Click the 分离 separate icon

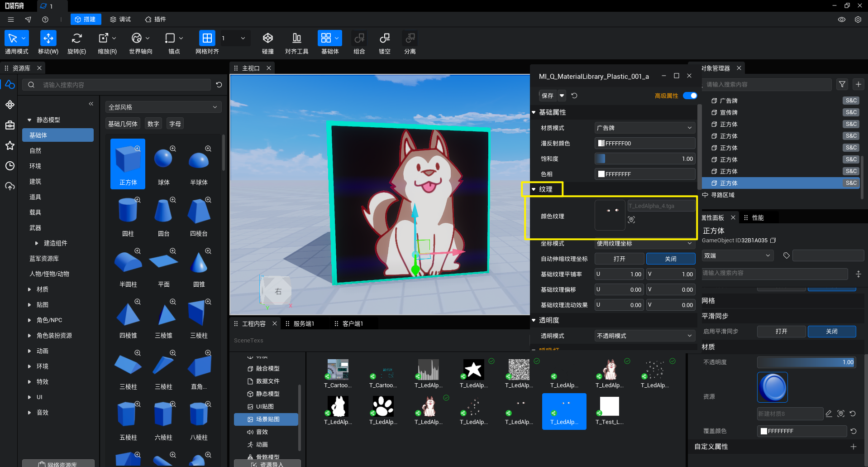point(410,38)
